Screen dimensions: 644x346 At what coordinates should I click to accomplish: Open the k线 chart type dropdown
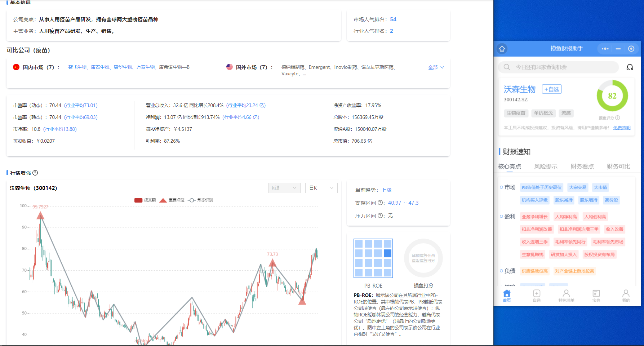[284, 188]
